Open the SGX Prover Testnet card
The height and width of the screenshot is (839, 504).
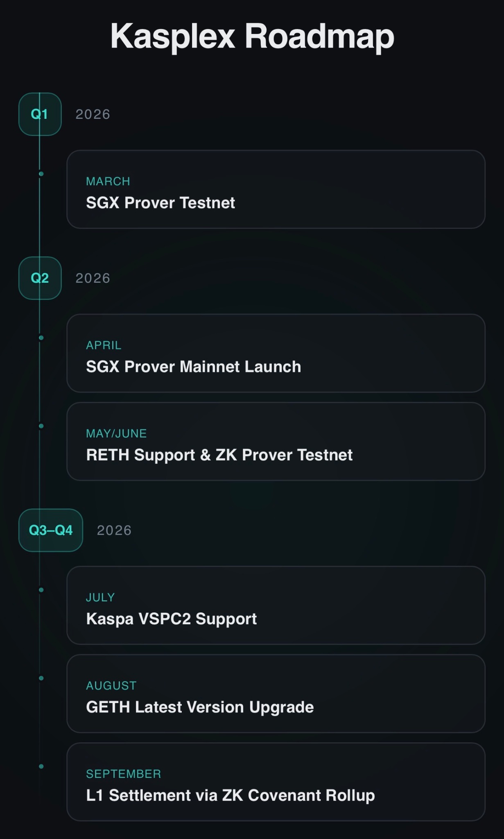pos(276,189)
